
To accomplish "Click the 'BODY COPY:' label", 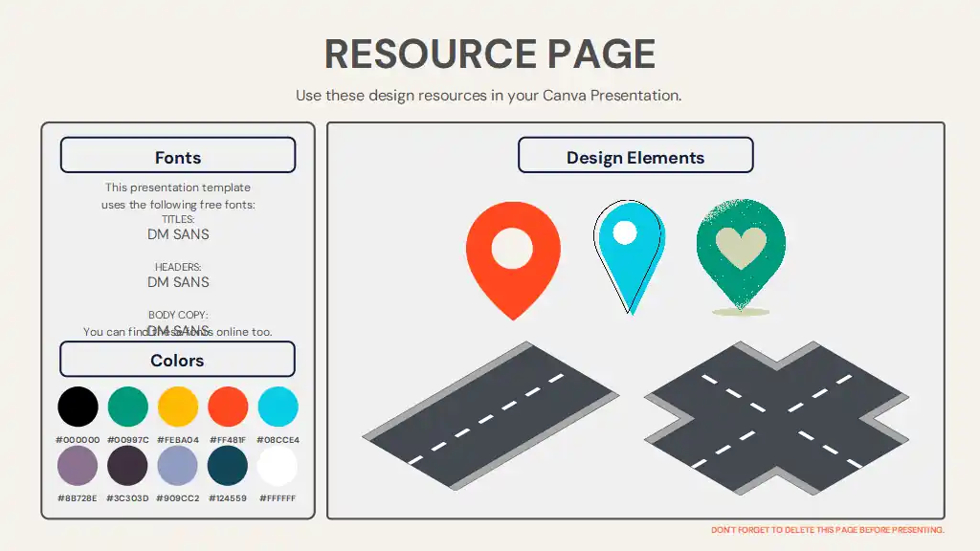I will (178, 315).
